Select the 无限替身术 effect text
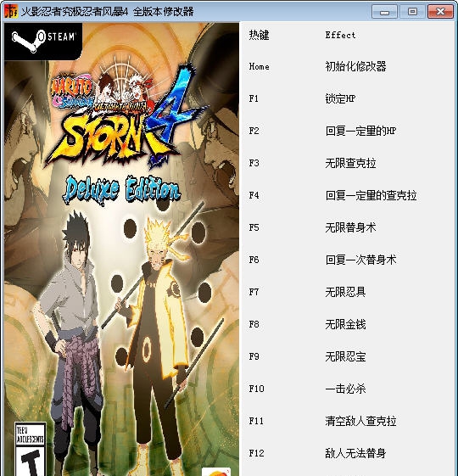The height and width of the screenshot is (476, 458). click(350, 227)
